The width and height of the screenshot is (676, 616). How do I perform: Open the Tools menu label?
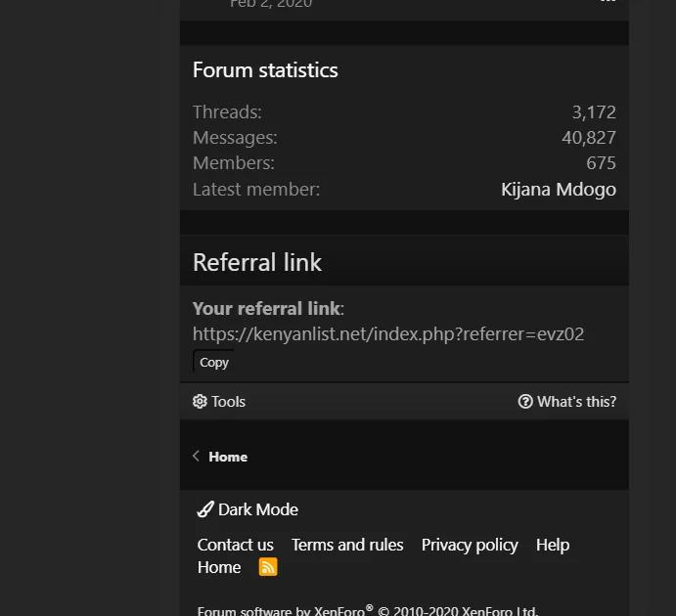(x=228, y=402)
